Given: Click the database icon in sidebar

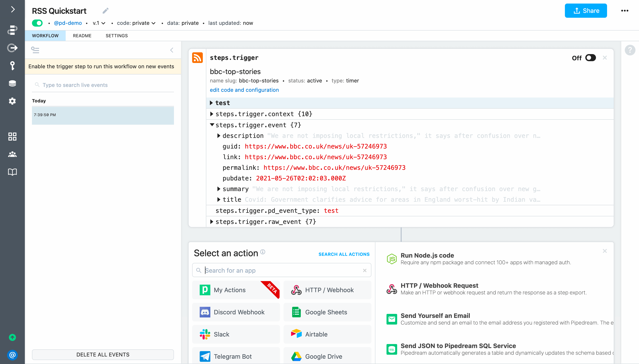Looking at the screenshot, I should click(12, 83).
